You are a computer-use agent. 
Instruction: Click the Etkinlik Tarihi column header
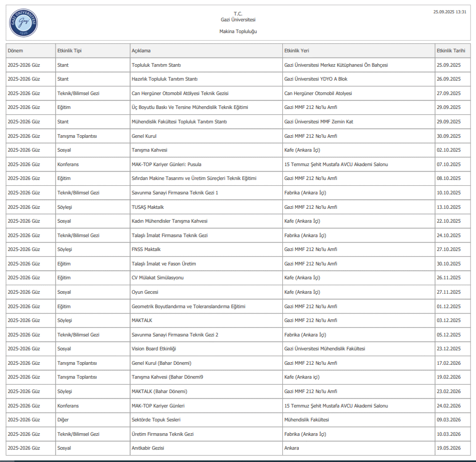click(451, 51)
